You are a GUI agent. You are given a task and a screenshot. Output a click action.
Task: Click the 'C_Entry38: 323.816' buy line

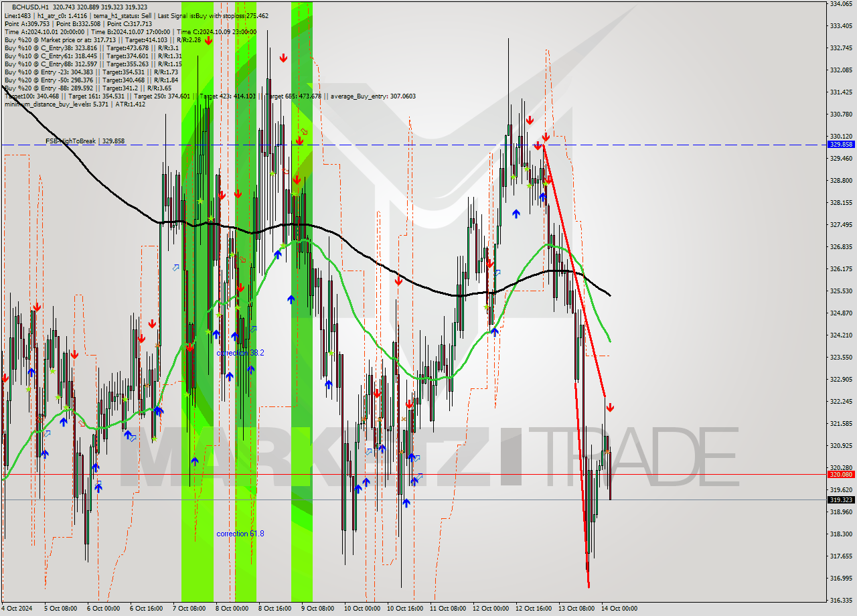coord(90,48)
